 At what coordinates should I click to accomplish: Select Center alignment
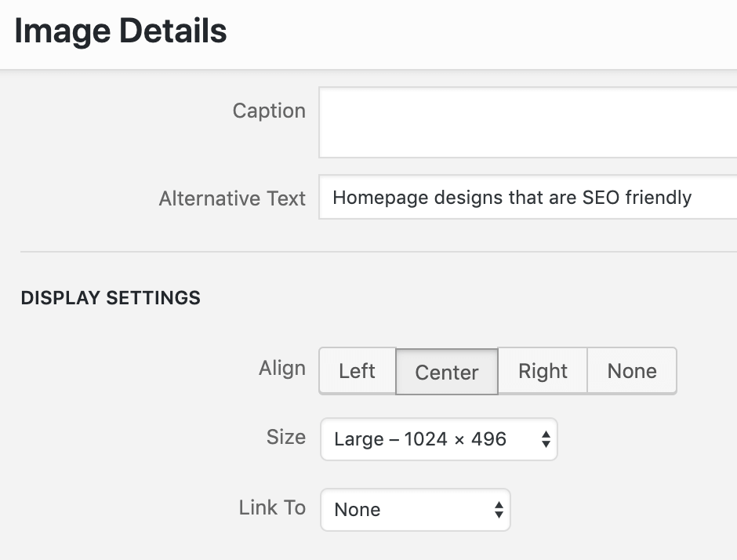[447, 372]
